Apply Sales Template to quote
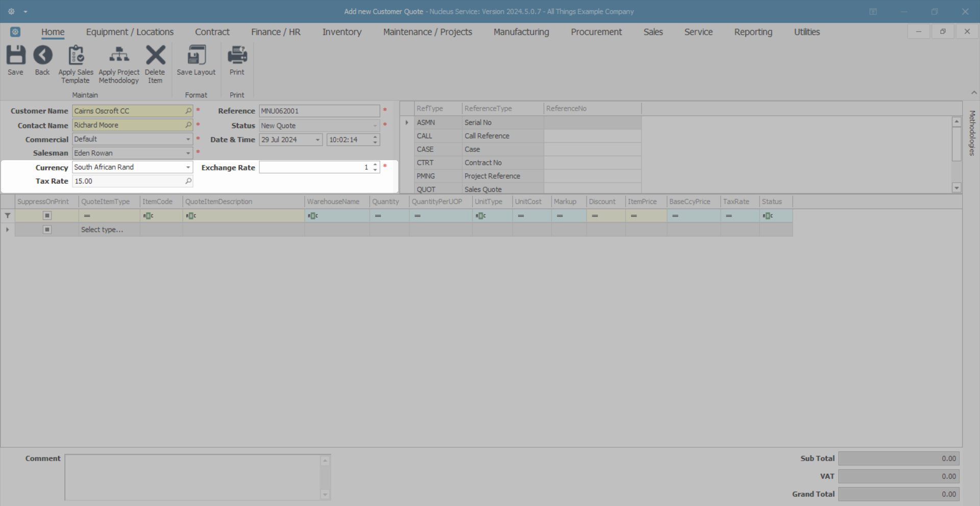The image size is (980, 506). point(76,64)
